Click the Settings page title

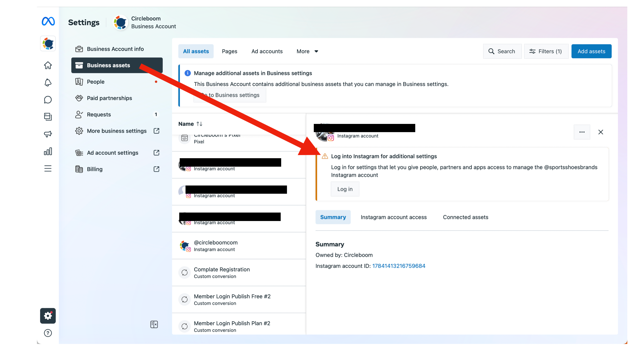pos(84,22)
